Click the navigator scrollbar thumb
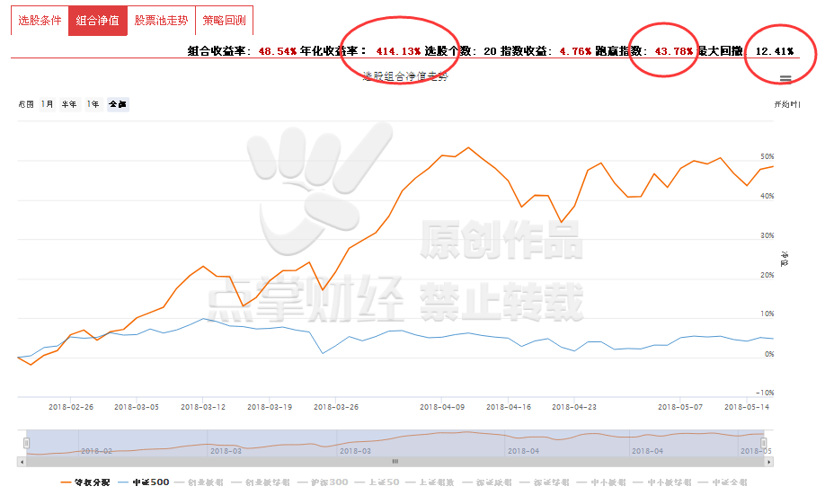This screenshot has width=825, height=504. (395, 462)
